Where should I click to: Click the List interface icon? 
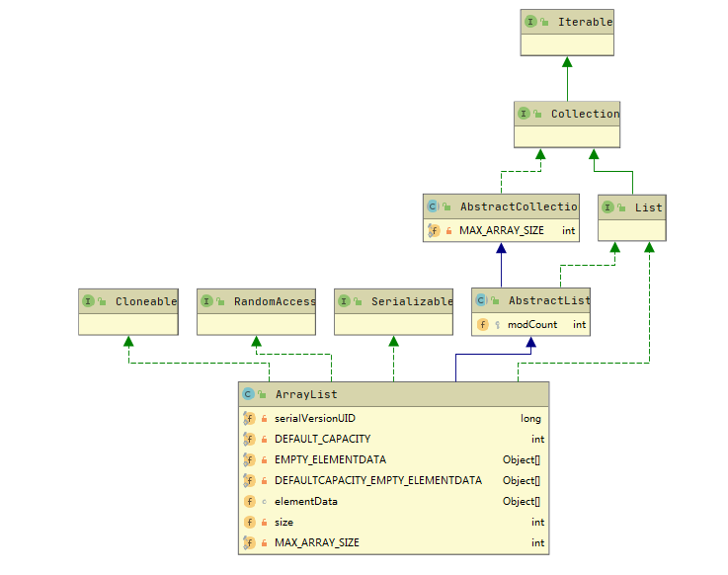pyautogui.click(x=607, y=206)
